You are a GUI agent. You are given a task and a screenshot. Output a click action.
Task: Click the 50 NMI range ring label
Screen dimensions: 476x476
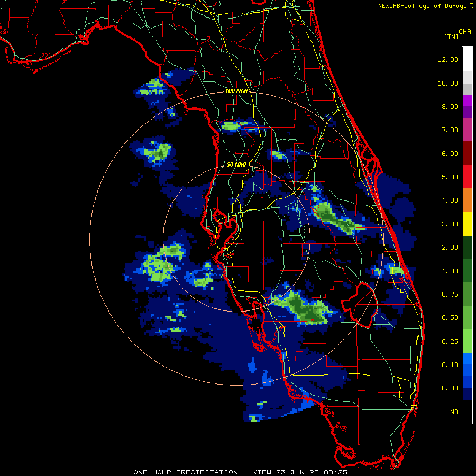click(236, 164)
